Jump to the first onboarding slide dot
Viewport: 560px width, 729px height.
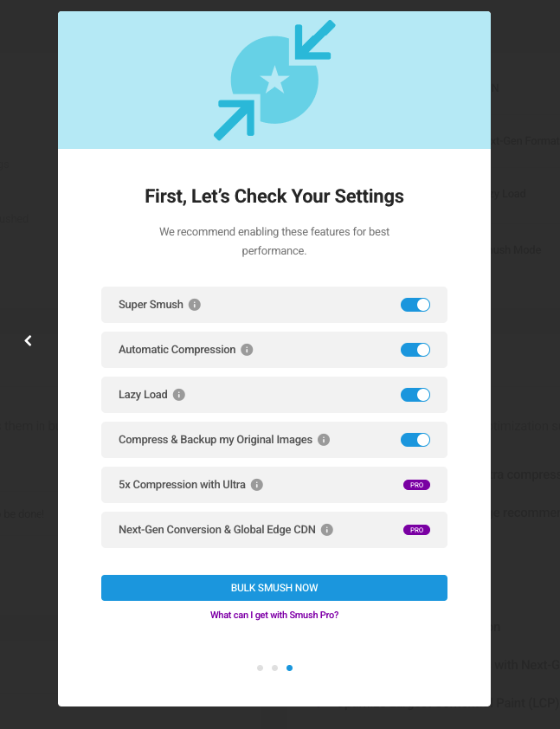(260, 668)
